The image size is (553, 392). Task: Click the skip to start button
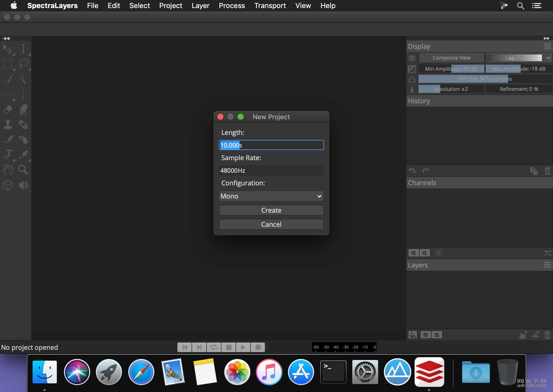(x=185, y=347)
